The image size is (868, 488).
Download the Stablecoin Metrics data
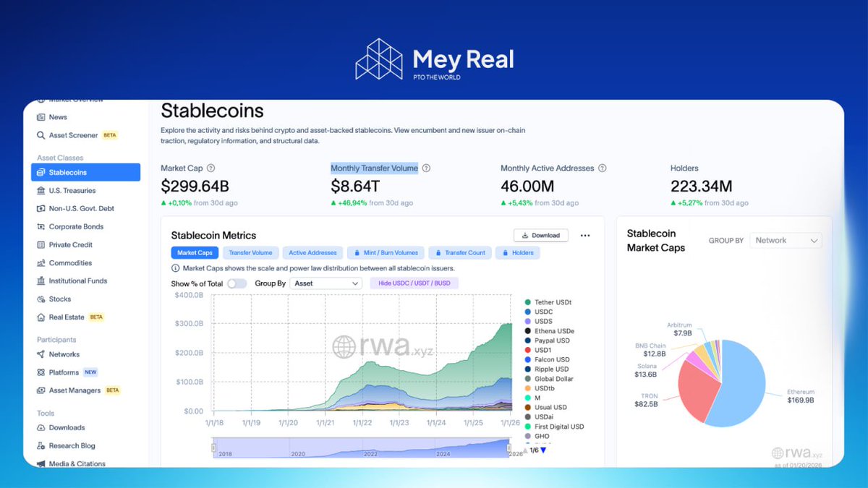(x=541, y=235)
